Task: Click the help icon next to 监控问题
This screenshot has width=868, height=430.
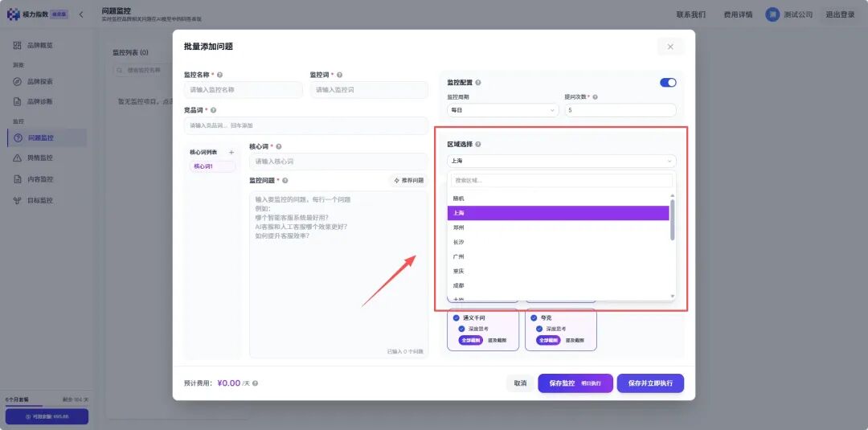Action: coord(285,180)
